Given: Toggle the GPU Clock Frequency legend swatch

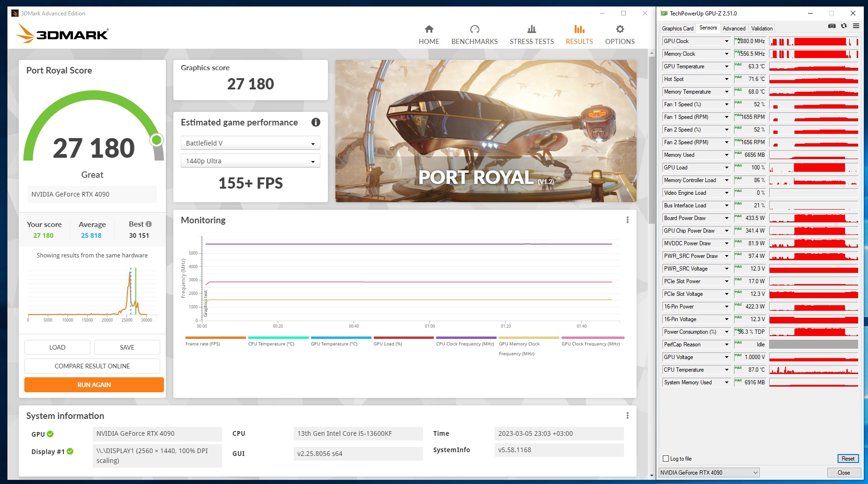Looking at the screenshot, I should 593,337.
